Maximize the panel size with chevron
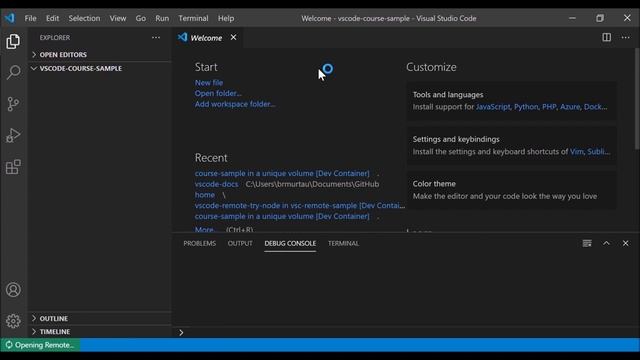This screenshot has height=360, width=640. (607, 243)
